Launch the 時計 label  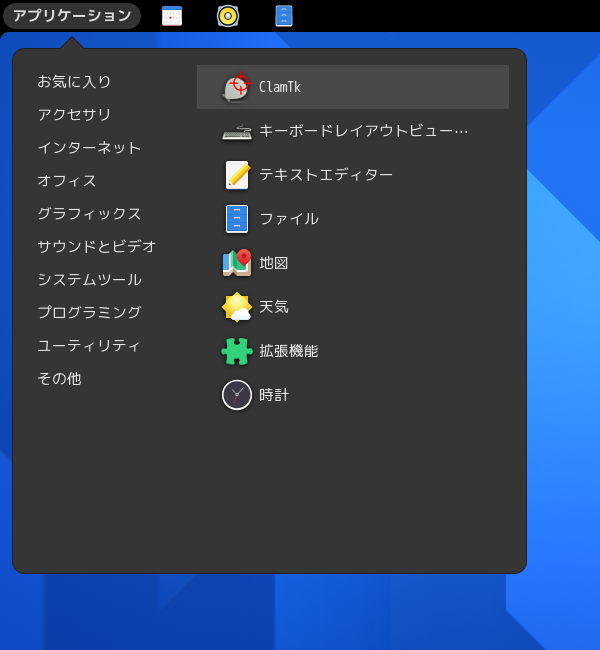[274, 395]
